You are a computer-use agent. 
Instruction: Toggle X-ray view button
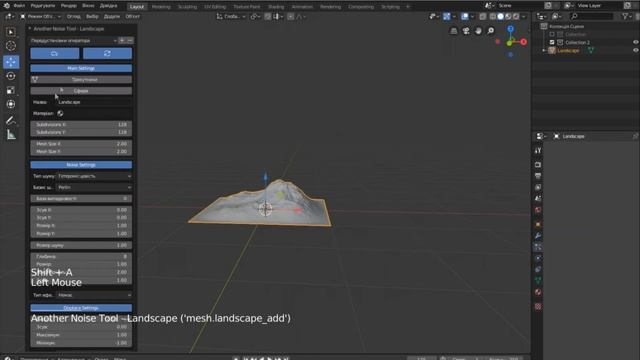(x=483, y=16)
